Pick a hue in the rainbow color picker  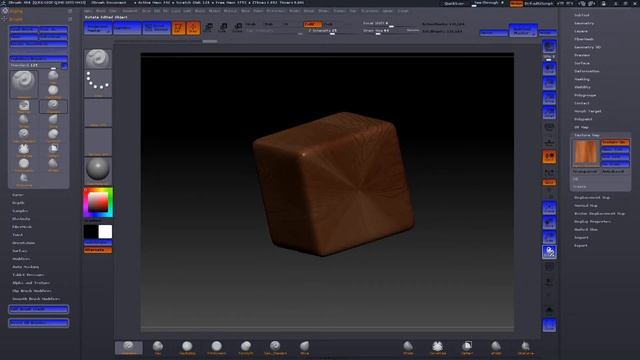pyautogui.click(x=98, y=202)
